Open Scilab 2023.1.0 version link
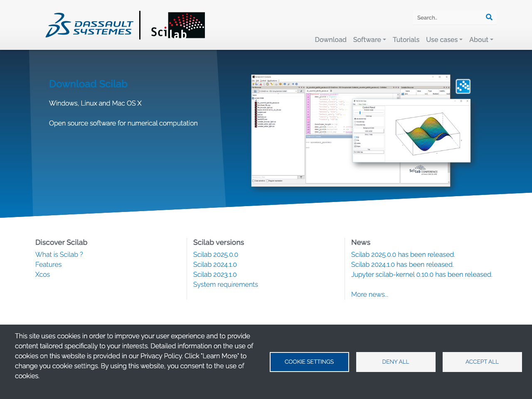Viewport: 532px width, 399px height. (x=215, y=274)
